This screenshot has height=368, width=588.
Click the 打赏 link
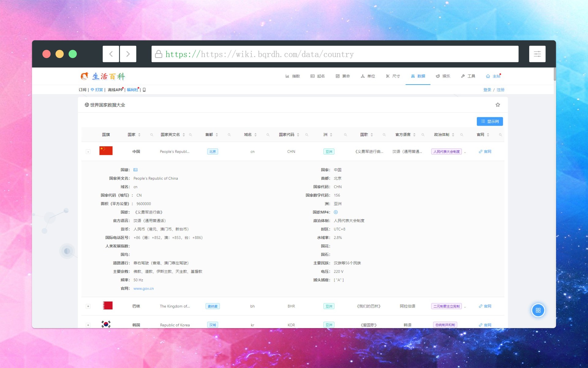tap(97, 90)
